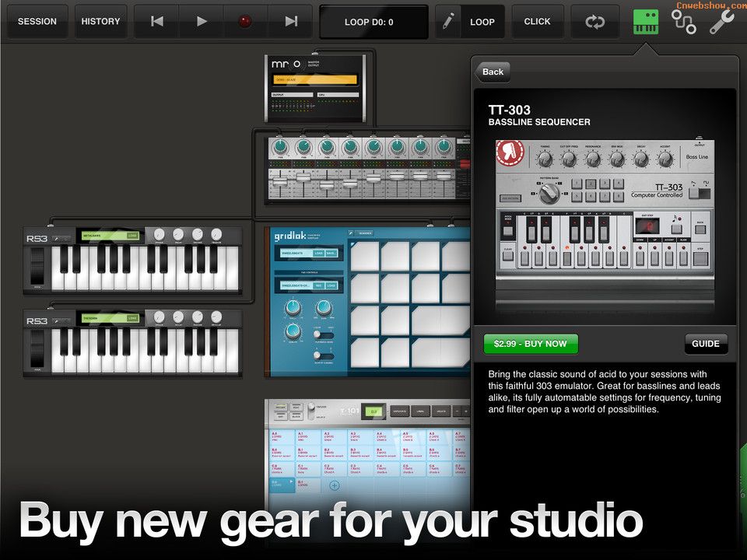Toggle the Gridlok lower slide switch
Screen dimensions: 747x560
pos(324,355)
